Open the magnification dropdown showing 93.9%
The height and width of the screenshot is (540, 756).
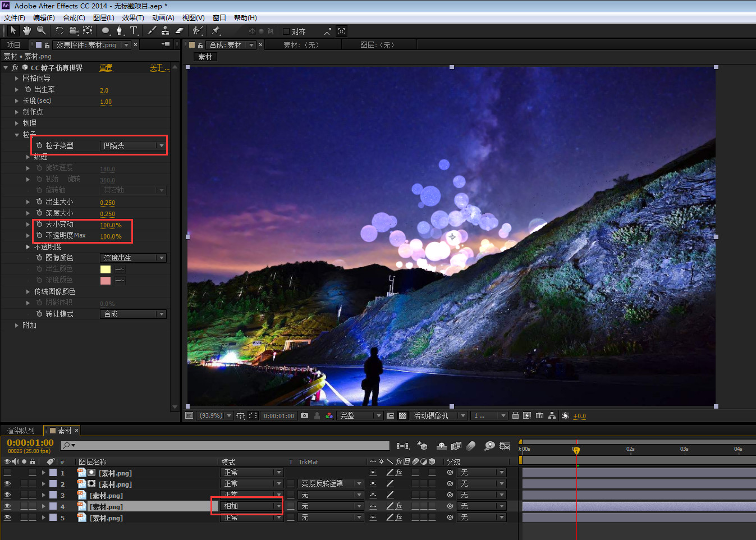coord(216,415)
